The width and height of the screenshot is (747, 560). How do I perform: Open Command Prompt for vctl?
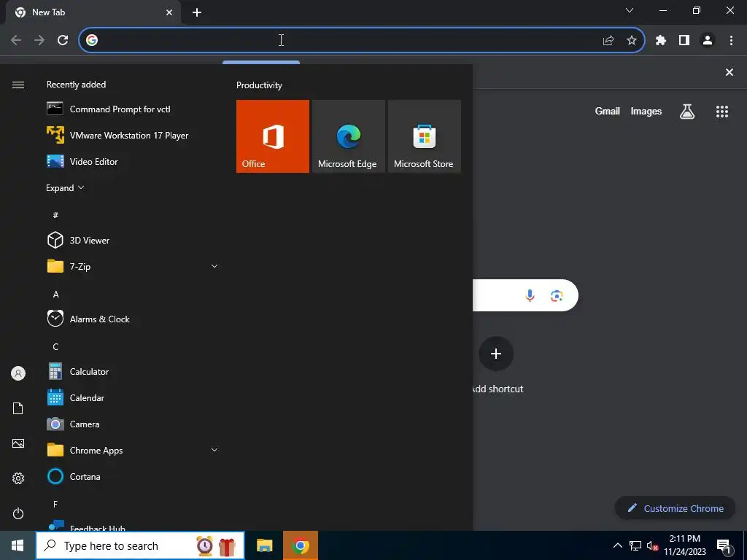[133, 109]
